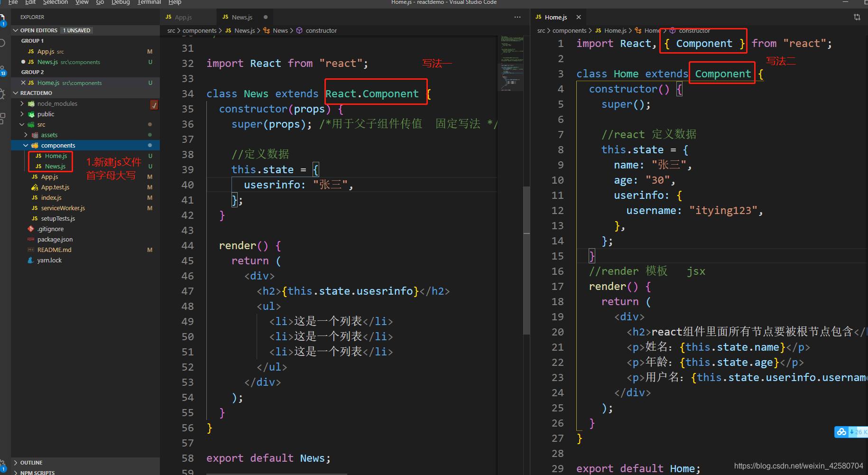The height and width of the screenshot is (475, 868).
Task: Collapse the src folder chevron
Action: 22,124
